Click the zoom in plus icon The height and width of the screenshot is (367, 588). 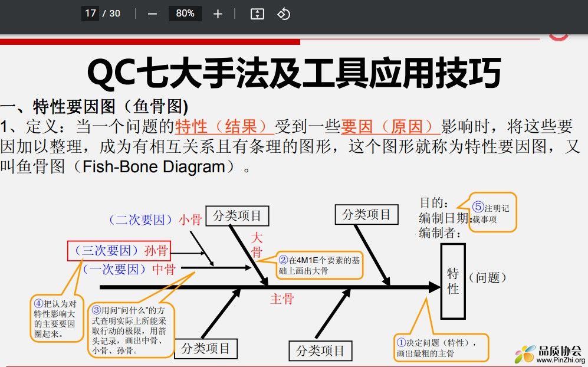218,14
